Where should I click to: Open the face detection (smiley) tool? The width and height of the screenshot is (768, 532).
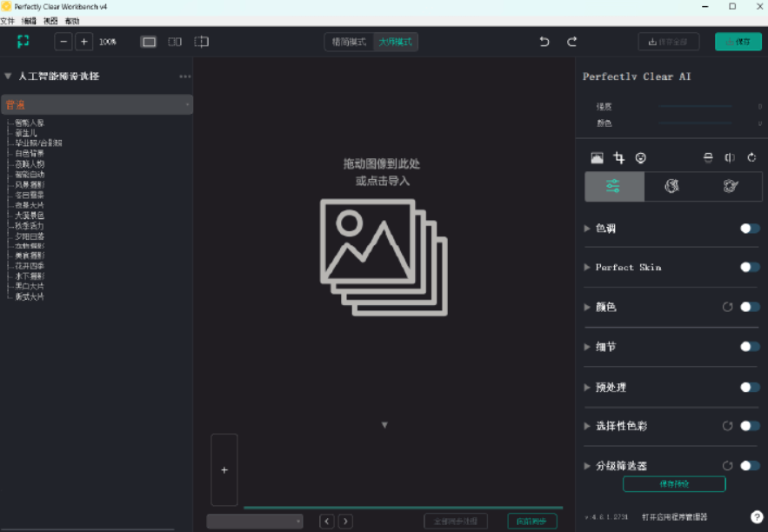coord(640,157)
